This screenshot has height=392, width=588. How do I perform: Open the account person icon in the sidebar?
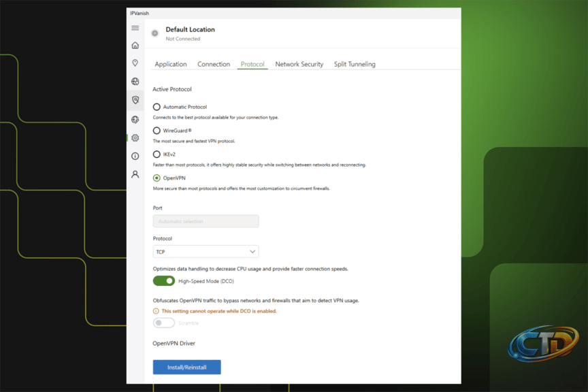coord(135,174)
